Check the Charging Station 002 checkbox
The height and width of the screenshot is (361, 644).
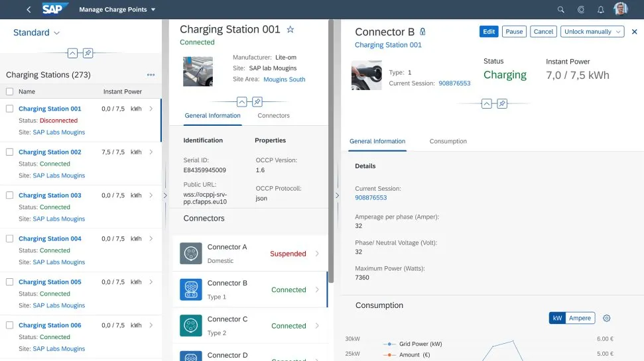coord(9,152)
